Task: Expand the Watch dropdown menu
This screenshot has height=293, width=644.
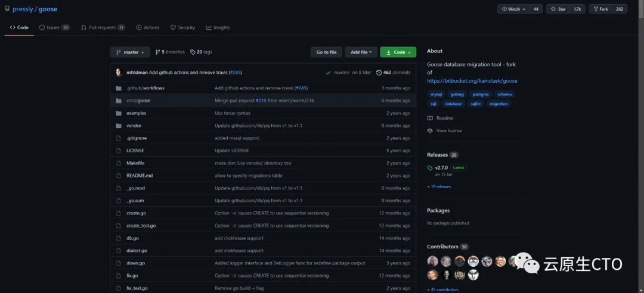Action: point(513,9)
